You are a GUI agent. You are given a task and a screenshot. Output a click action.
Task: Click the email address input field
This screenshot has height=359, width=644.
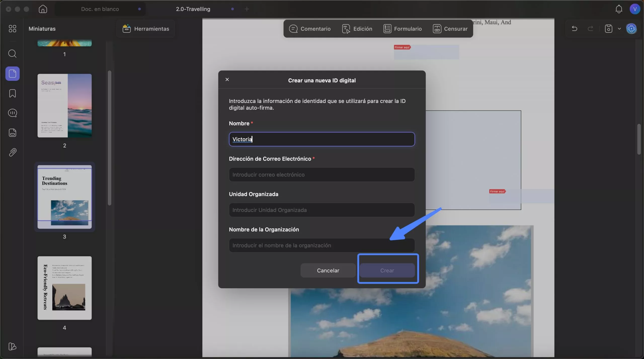[x=322, y=174]
